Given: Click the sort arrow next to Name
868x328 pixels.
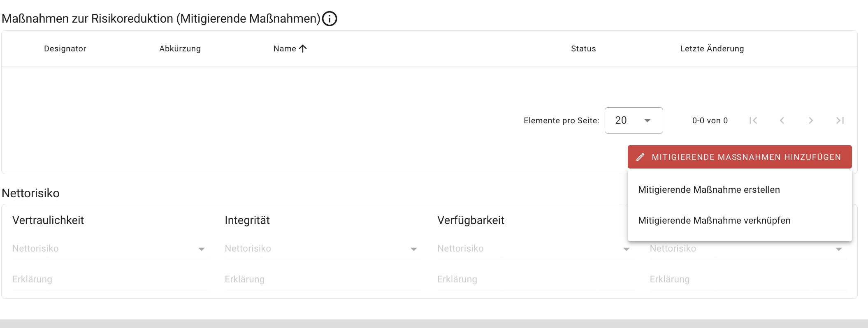Looking at the screenshot, I should click(x=303, y=49).
